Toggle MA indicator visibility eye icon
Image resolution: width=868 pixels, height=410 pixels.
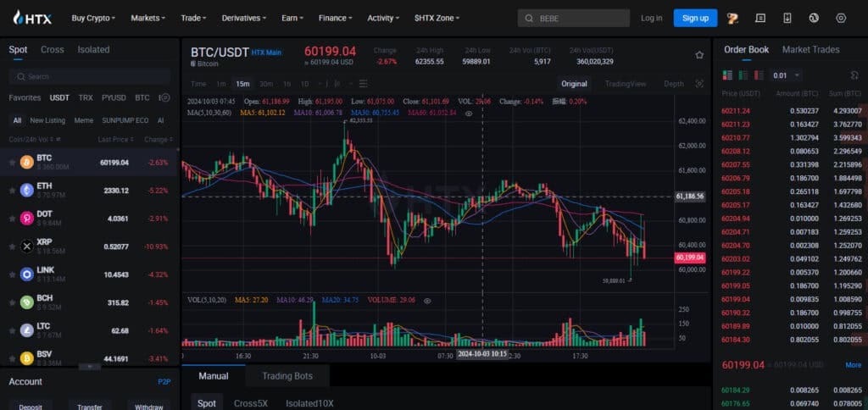pos(469,113)
